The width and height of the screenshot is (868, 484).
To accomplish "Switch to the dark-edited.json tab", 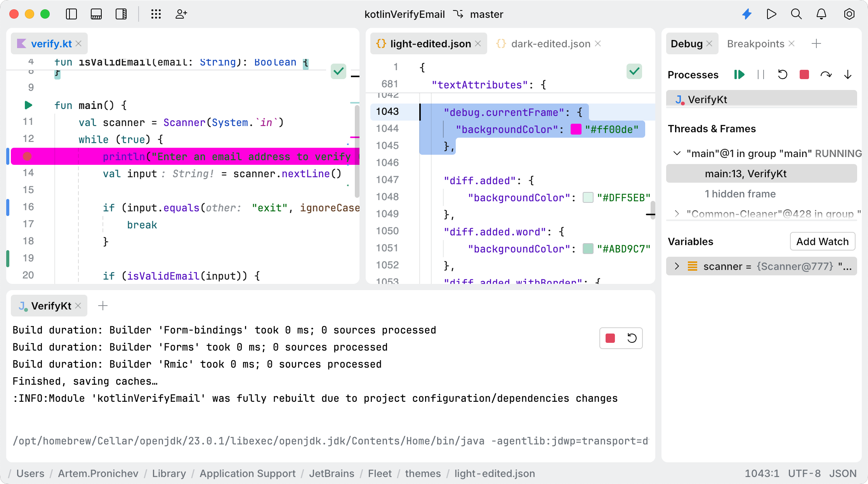I will pyautogui.click(x=550, y=44).
